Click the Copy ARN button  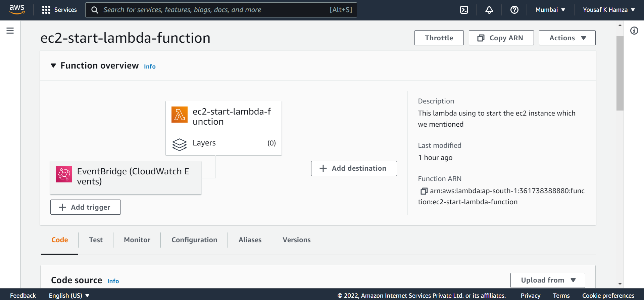(x=501, y=38)
